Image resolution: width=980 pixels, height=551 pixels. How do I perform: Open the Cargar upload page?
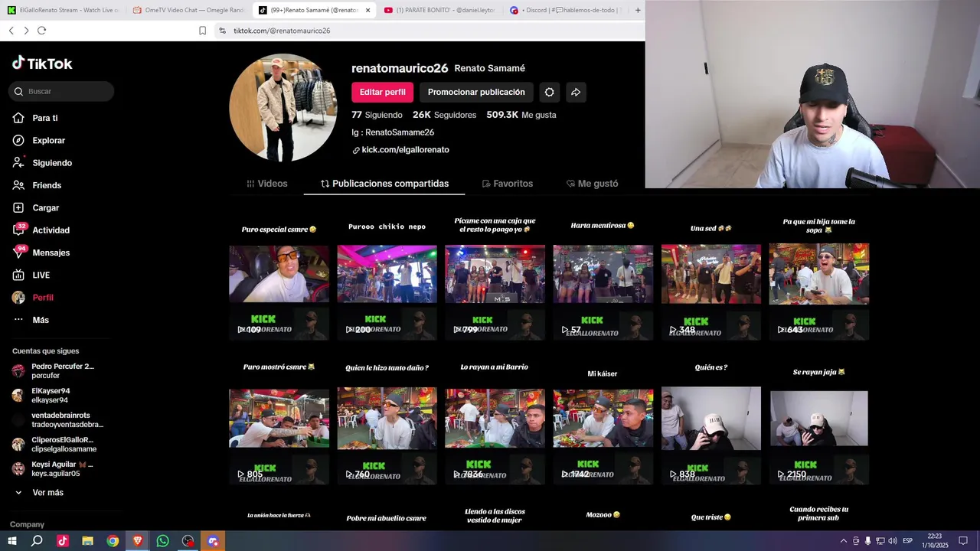[x=36, y=207]
